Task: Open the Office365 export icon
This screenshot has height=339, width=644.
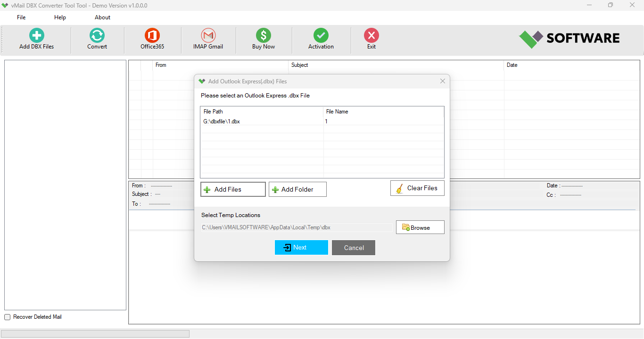Action: point(152,36)
